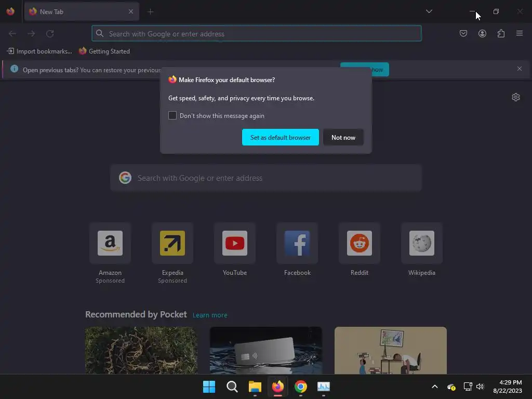Open the Firefox account icon
Viewport: 532px width, 399px height.
pyautogui.click(x=482, y=34)
